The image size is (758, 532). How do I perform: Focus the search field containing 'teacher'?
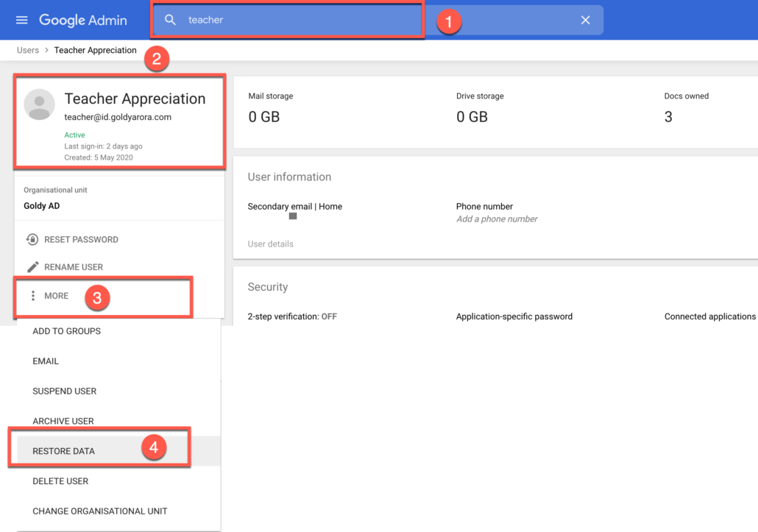tap(377, 20)
